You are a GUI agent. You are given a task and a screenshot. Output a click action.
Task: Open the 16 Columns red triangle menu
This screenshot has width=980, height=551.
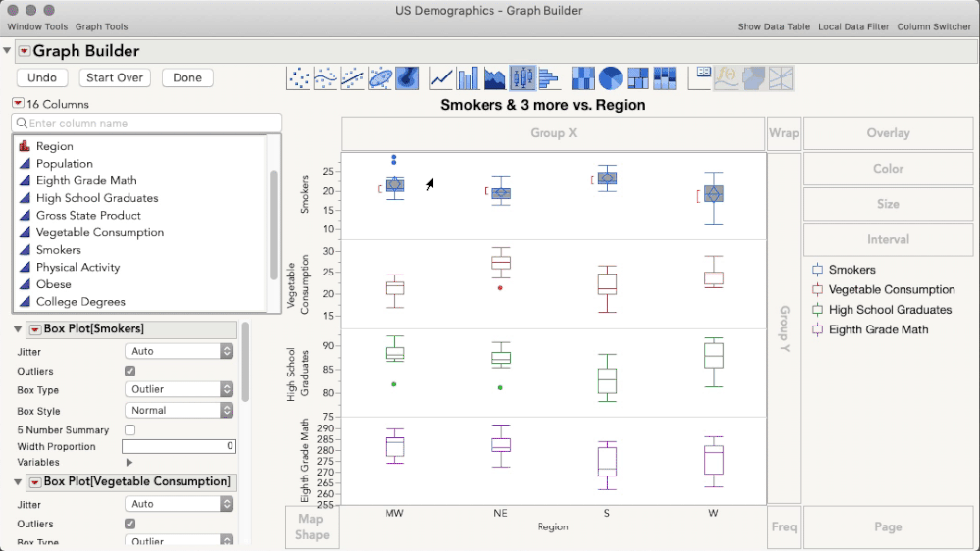[x=18, y=103]
